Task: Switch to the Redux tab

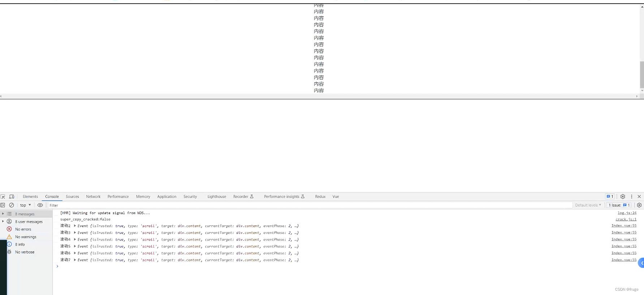Action: click(320, 196)
